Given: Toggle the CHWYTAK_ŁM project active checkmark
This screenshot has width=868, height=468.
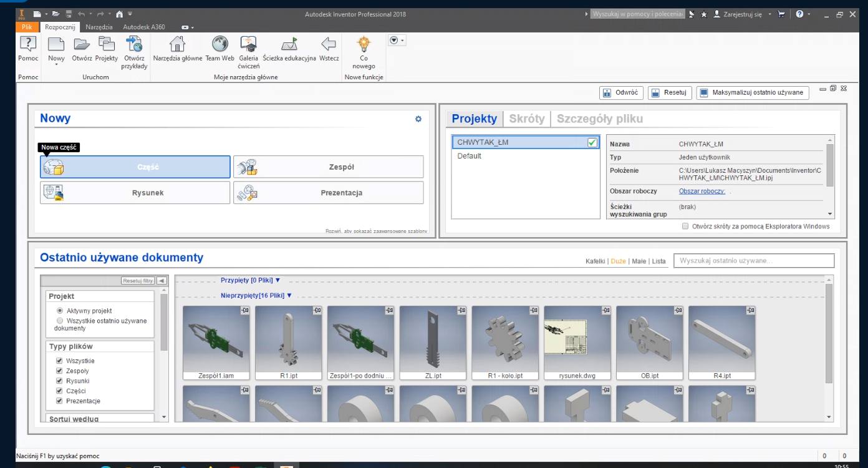Looking at the screenshot, I should (592, 143).
